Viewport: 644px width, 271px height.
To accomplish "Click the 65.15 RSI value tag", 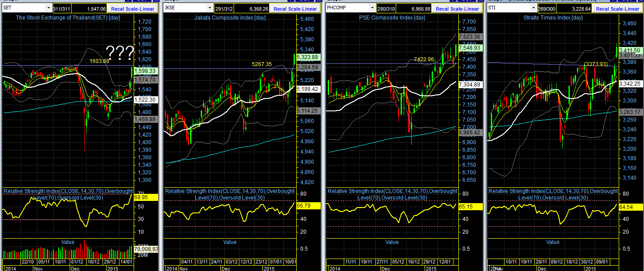I will pyautogui.click(x=470, y=207).
